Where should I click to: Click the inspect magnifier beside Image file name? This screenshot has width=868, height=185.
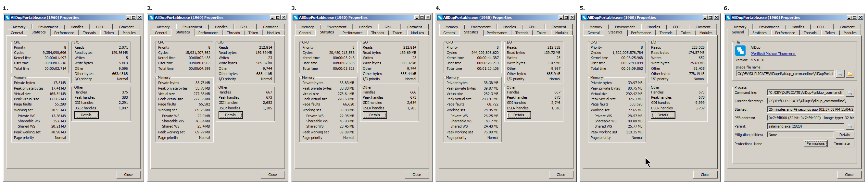(840, 73)
